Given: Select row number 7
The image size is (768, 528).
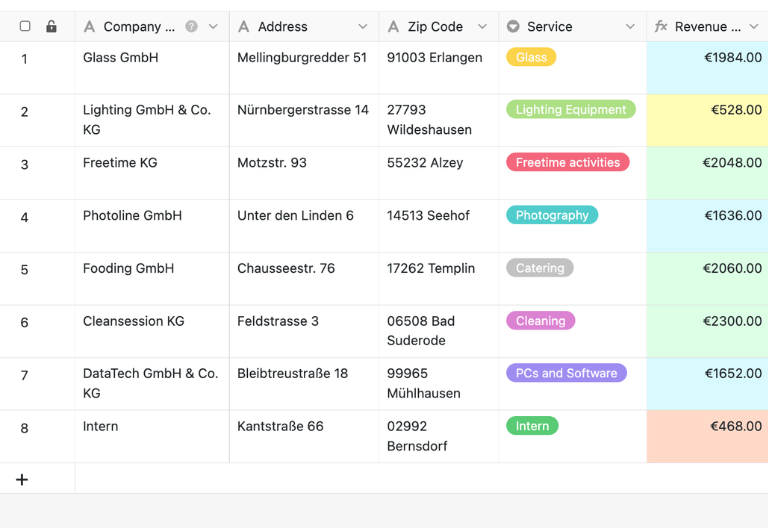Looking at the screenshot, I should 24,376.
